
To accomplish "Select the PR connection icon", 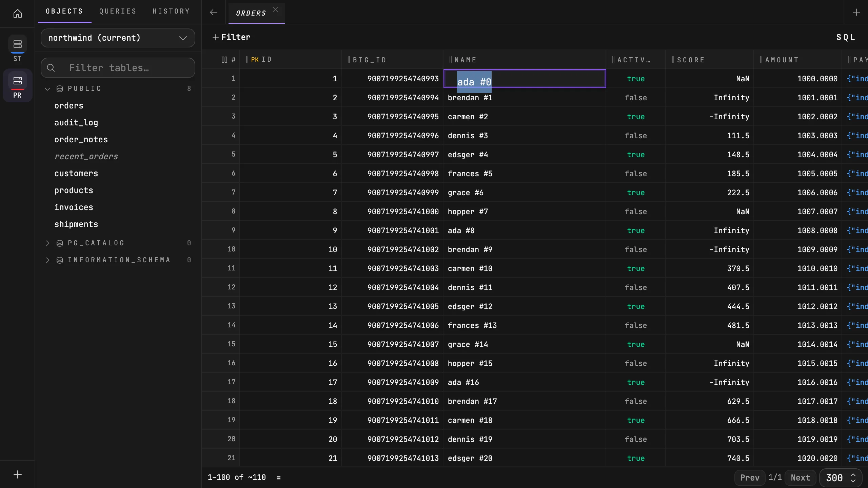I will pos(18,85).
